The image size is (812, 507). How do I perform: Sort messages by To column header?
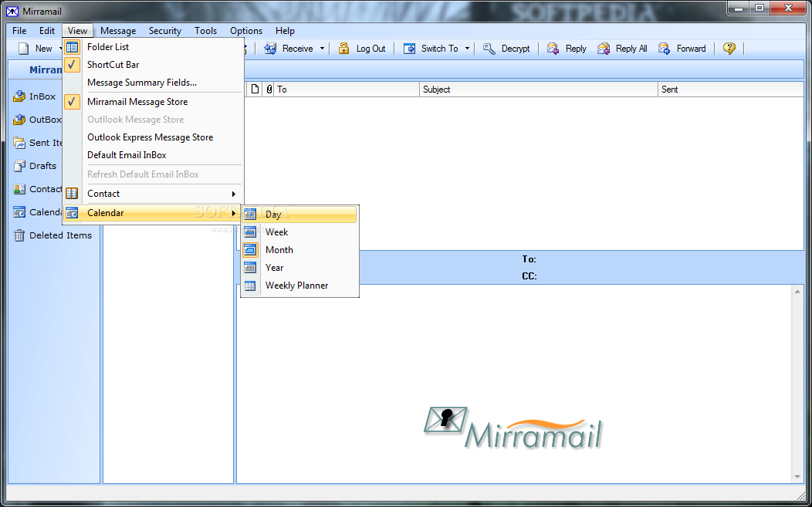coord(347,90)
